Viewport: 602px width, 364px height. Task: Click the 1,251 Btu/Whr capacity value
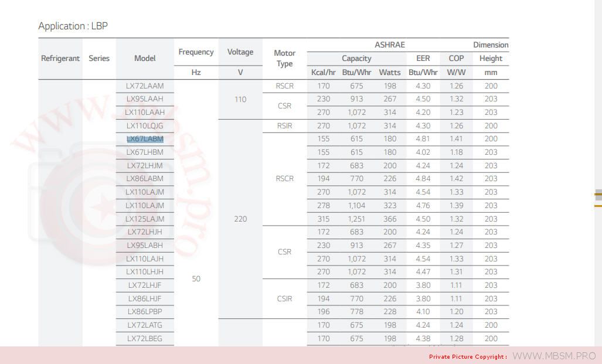pos(356,219)
